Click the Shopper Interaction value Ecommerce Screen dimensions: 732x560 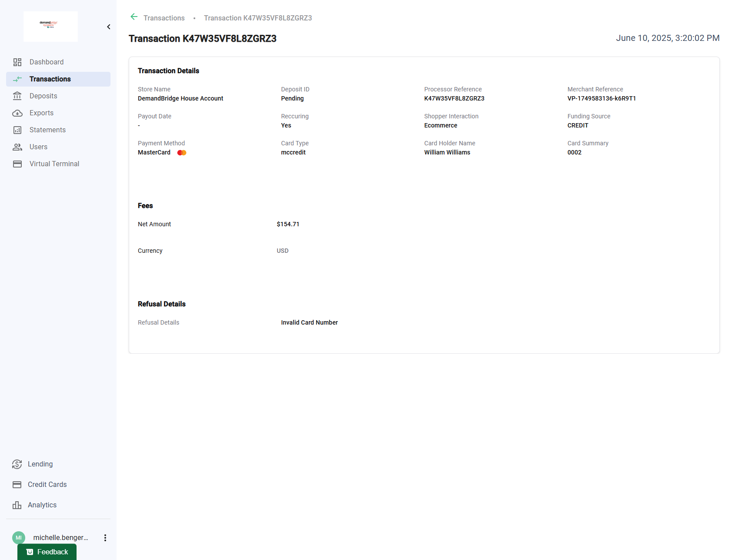pyautogui.click(x=441, y=126)
